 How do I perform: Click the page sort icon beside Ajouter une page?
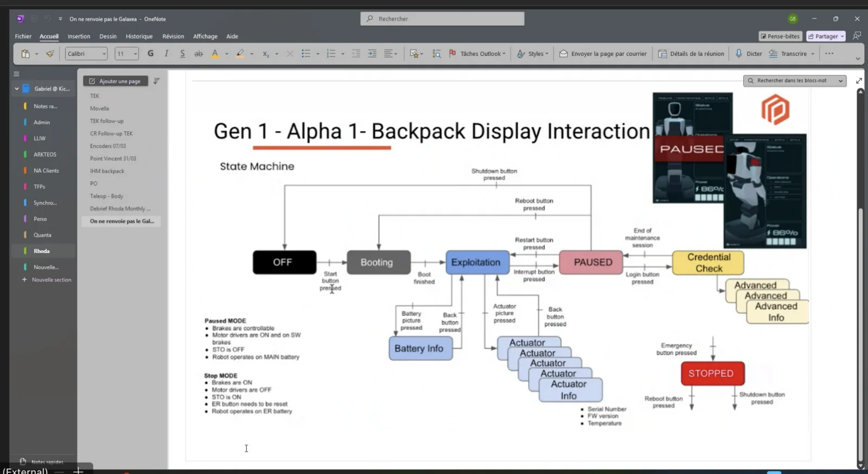coord(156,81)
